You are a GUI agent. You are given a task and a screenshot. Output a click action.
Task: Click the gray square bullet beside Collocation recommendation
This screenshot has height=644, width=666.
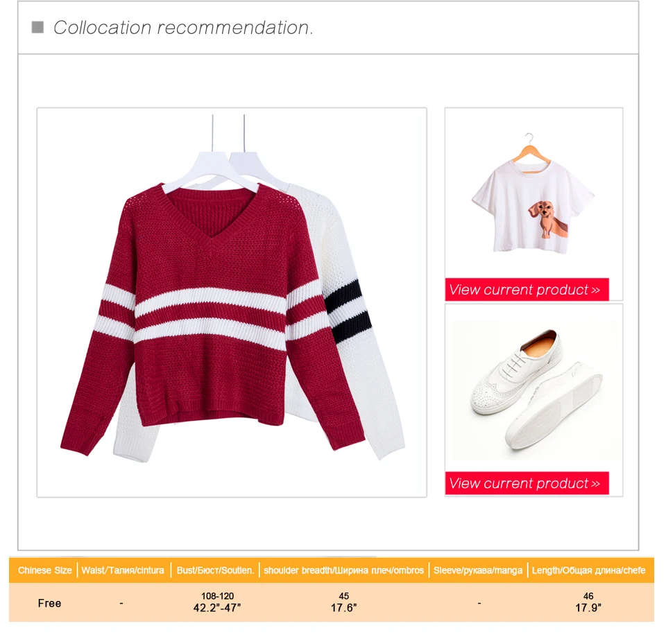(x=37, y=27)
